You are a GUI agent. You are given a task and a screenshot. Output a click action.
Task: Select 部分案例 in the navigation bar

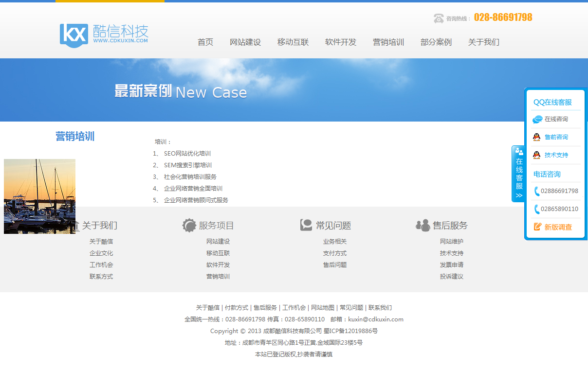tap(436, 42)
